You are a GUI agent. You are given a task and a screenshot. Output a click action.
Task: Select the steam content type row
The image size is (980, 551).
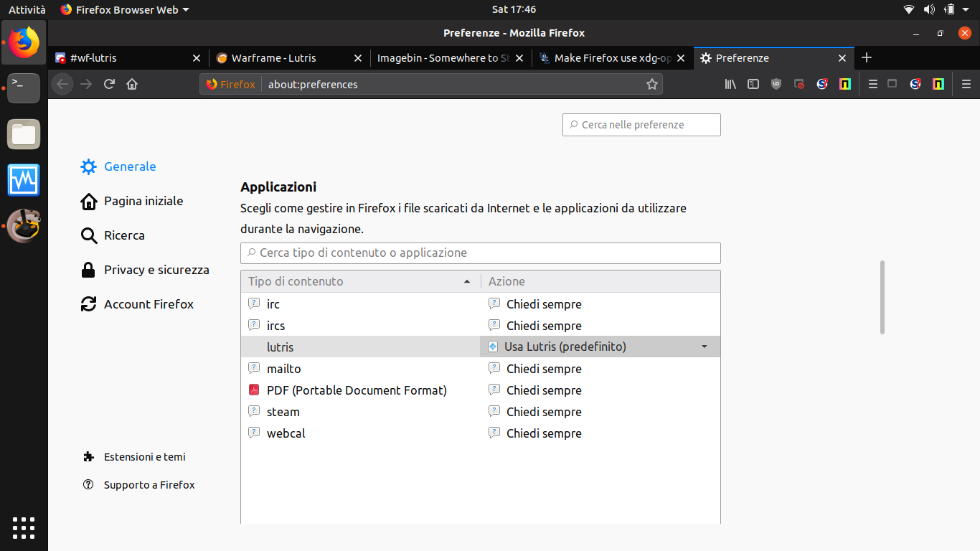(x=361, y=412)
